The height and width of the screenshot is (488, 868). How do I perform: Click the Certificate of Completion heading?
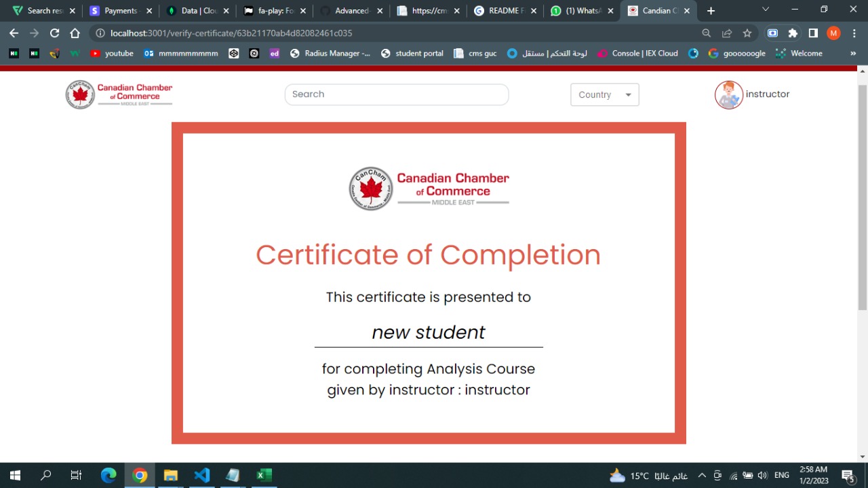tap(428, 255)
